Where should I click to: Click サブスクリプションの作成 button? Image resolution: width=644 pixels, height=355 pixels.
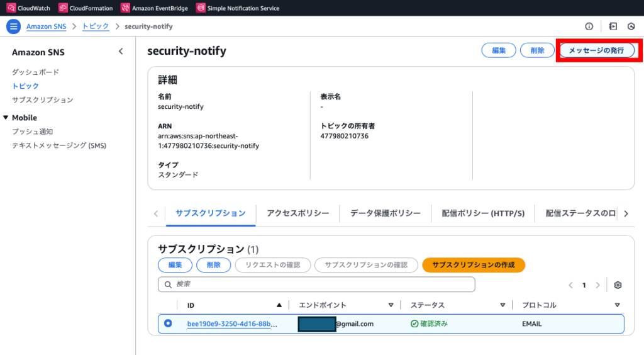pyautogui.click(x=474, y=265)
